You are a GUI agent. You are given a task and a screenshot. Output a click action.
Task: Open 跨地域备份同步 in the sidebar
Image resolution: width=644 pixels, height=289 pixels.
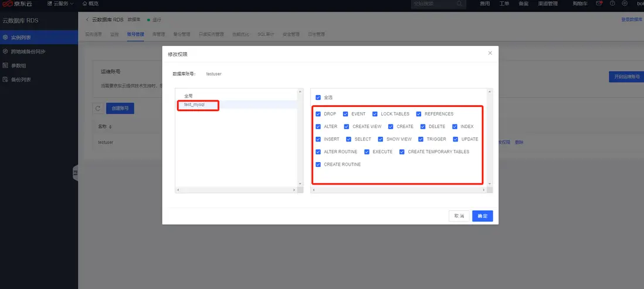click(39, 51)
